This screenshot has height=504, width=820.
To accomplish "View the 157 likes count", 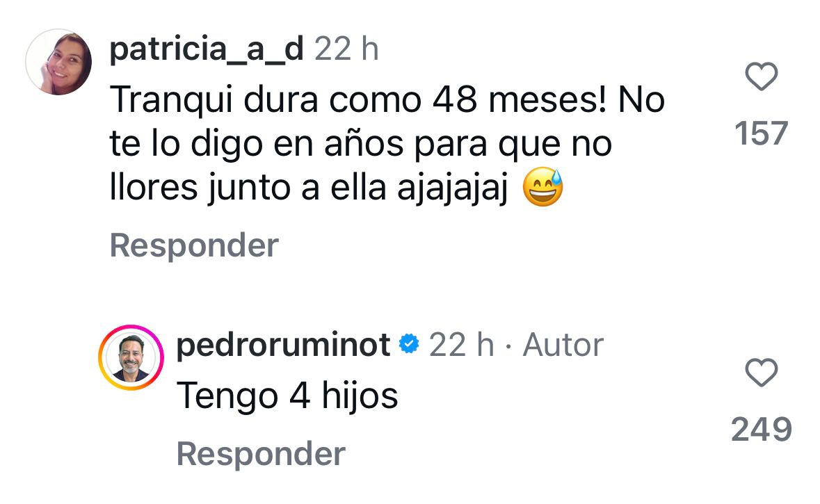I will 761,133.
